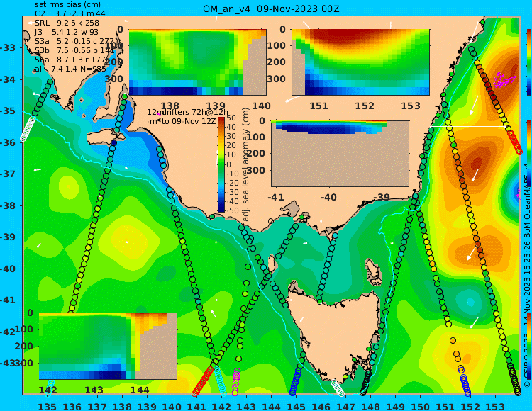Click latitude label -36 on left axis
The height and width of the screenshot is (411, 532).
[8, 142]
